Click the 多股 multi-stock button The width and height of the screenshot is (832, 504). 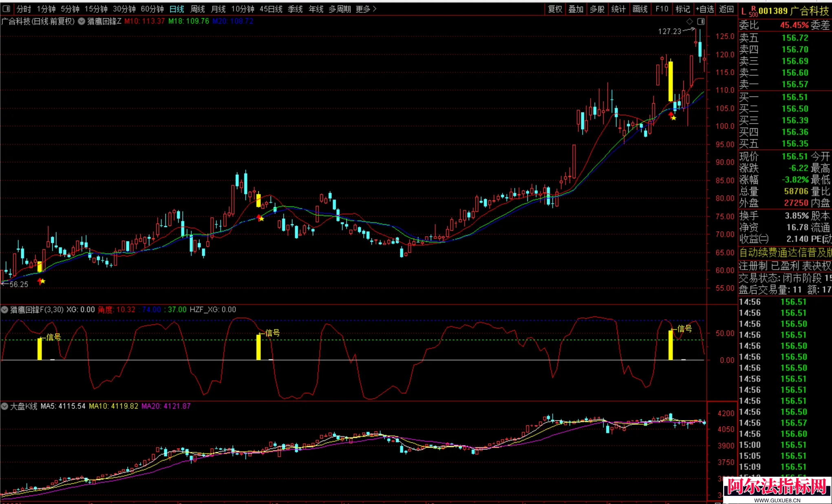coord(597,9)
